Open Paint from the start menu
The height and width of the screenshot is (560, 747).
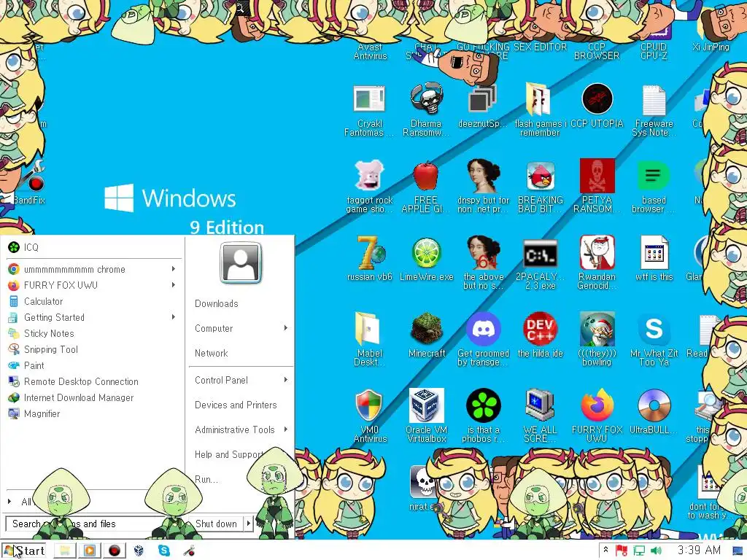[x=94, y=366]
